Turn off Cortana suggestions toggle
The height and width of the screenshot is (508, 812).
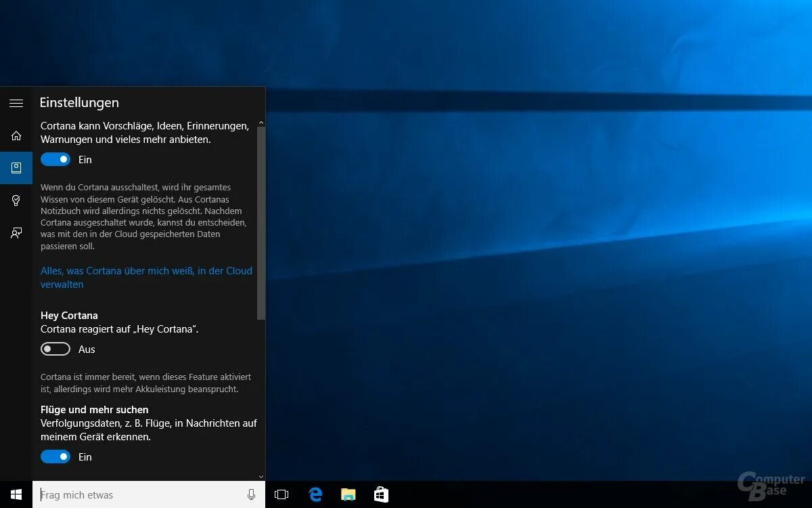[55, 159]
